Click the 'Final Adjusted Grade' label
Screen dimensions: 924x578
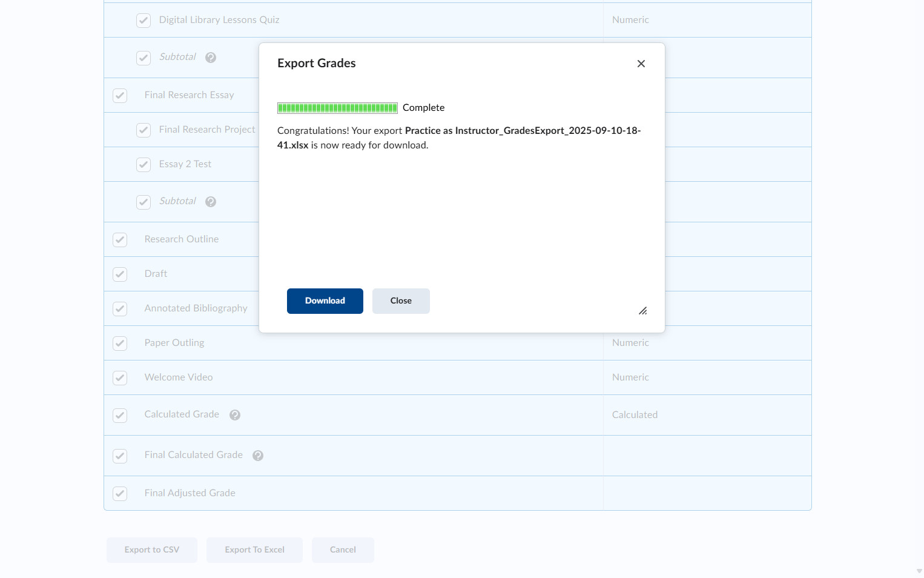pos(190,493)
